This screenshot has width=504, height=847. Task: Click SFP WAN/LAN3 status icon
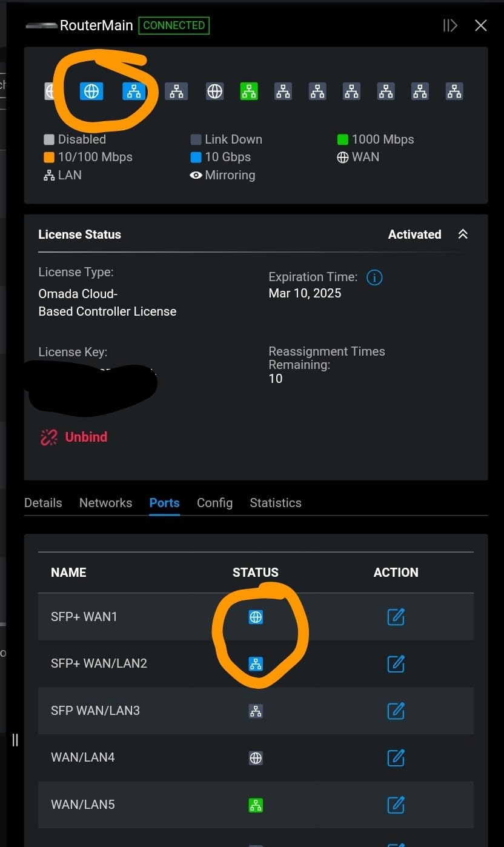click(256, 711)
